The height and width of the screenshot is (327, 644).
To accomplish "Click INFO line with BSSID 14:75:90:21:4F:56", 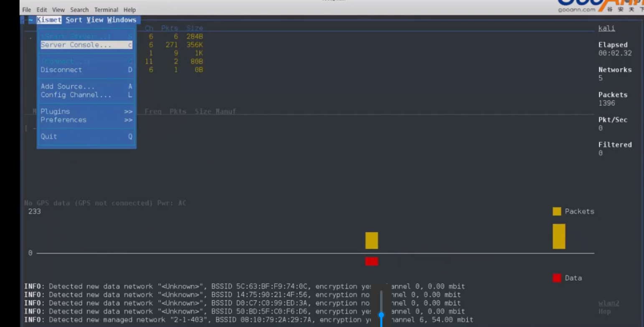I will coord(242,295).
